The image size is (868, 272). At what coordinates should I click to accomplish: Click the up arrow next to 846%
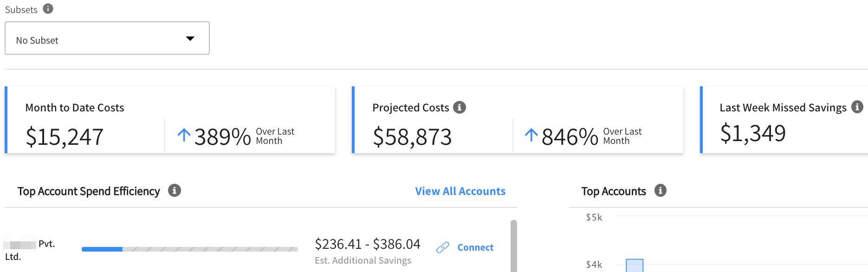531,135
